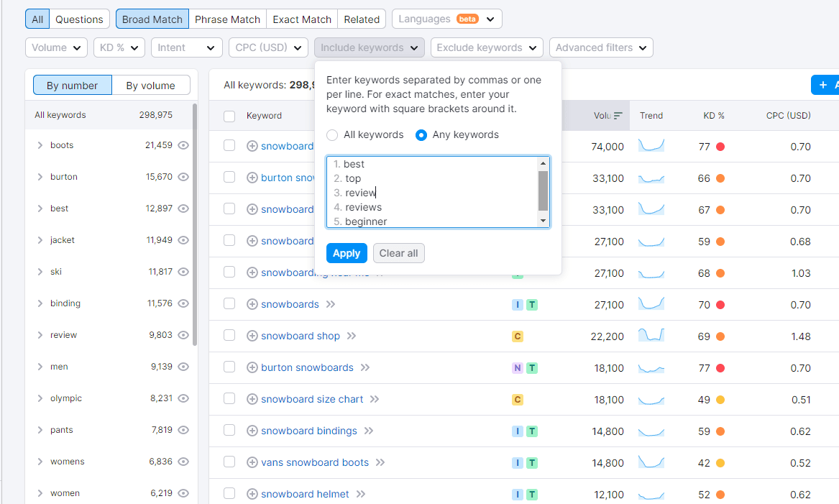Apply the include keywords filter

[x=347, y=253]
